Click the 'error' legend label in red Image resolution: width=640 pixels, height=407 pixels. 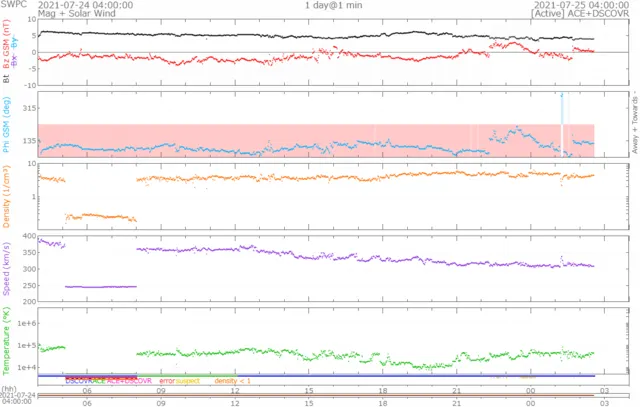[x=167, y=381]
